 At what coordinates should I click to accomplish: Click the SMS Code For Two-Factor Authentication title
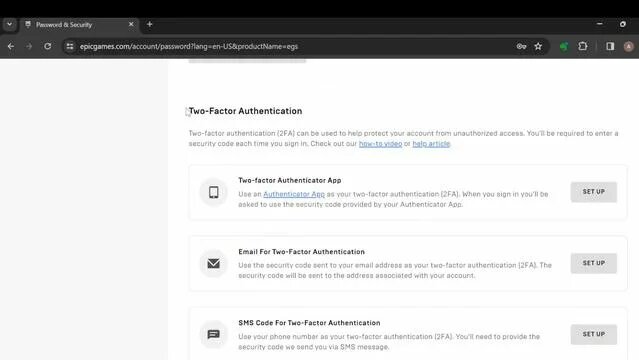pos(309,322)
